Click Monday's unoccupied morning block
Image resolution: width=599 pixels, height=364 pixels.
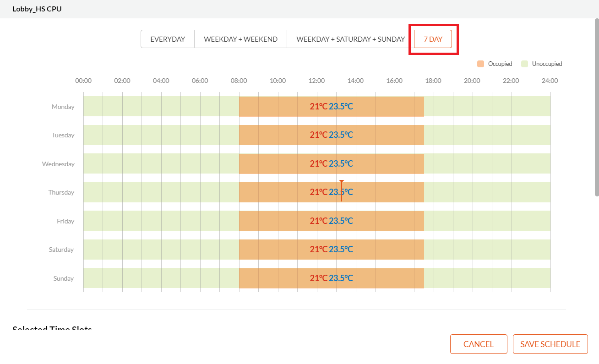[x=161, y=106]
